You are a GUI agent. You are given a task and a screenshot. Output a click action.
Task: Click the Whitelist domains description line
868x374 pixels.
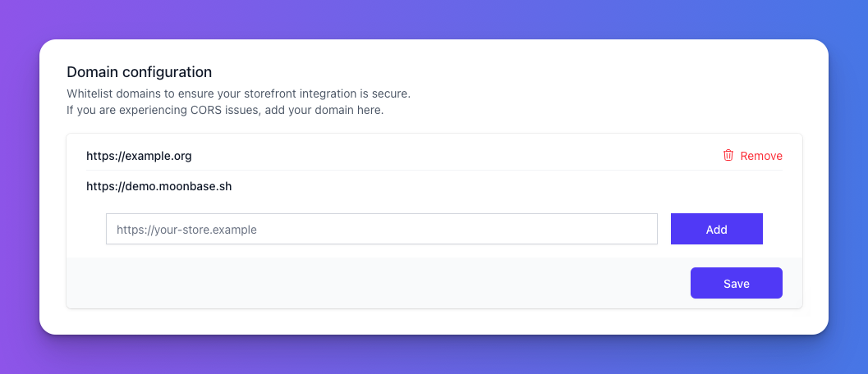tap(239, 93)
